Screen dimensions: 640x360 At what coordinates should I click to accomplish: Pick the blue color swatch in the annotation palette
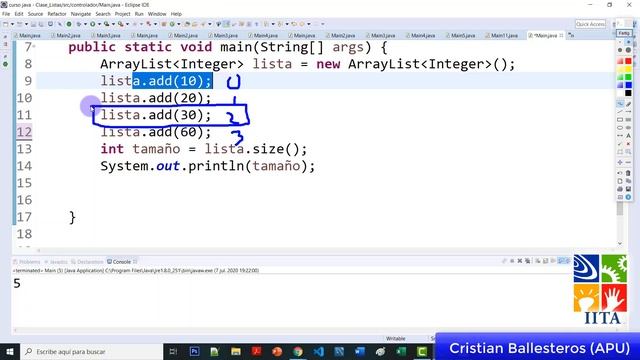tap(629, 85)
